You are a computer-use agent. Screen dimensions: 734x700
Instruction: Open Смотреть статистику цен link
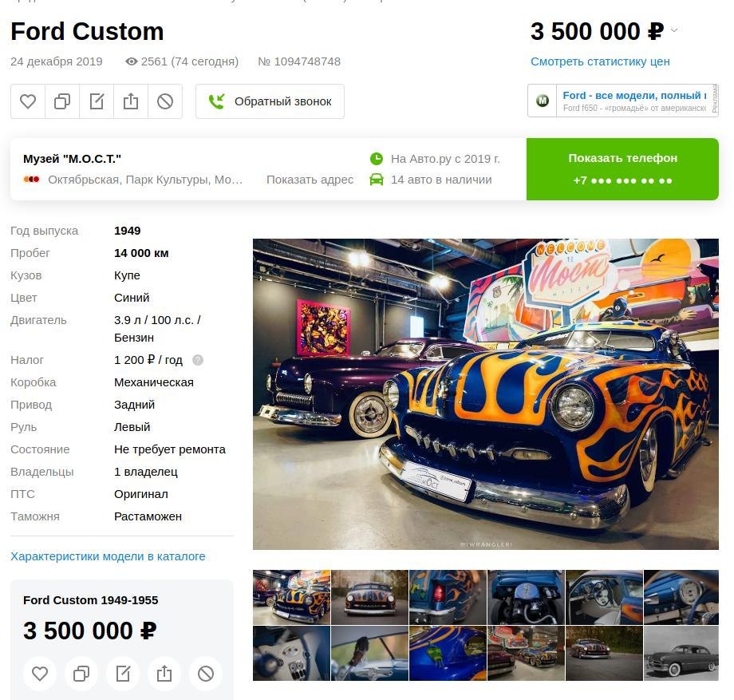point(600,61)
